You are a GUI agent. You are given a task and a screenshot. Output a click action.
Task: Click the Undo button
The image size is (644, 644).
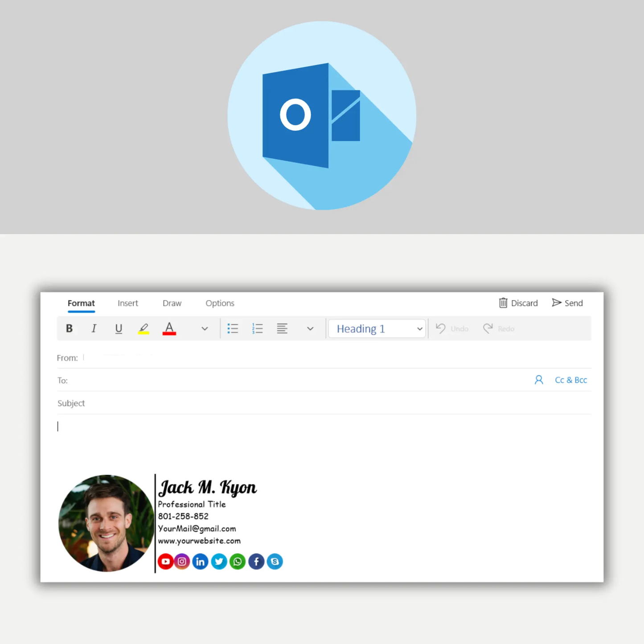coord(452,328)
